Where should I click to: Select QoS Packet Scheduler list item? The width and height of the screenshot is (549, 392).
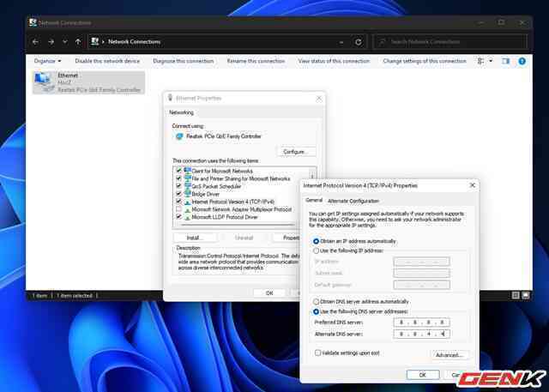click(216, 186)
